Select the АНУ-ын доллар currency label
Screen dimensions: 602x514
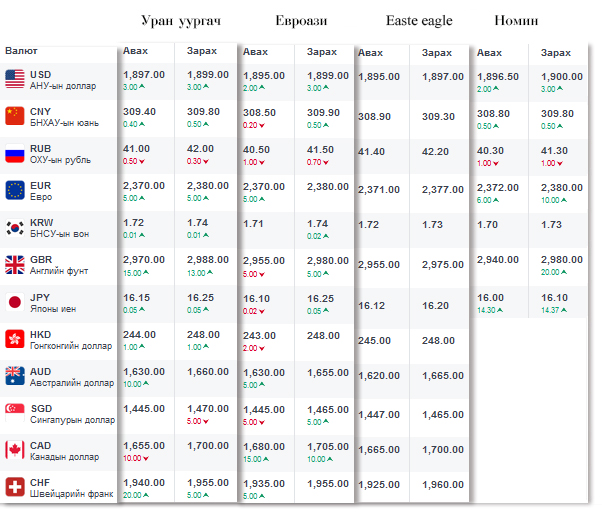click(63, 86)
